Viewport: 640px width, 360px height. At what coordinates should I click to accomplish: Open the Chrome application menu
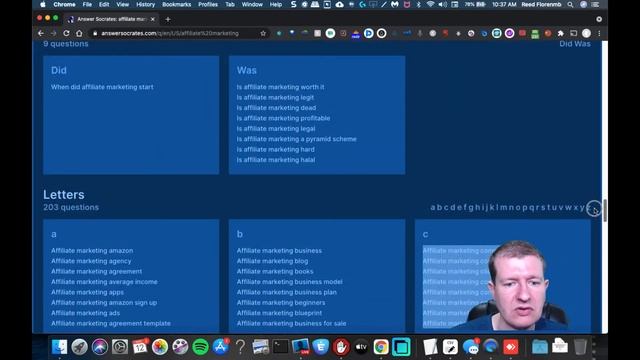(x=64, y=4)
